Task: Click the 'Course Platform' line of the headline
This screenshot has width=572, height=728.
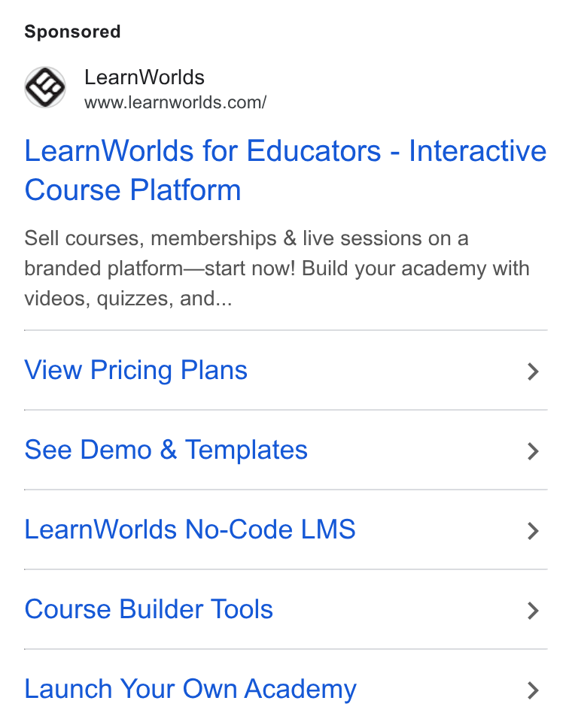Action: pyautogui.click(x=132, y=190)
